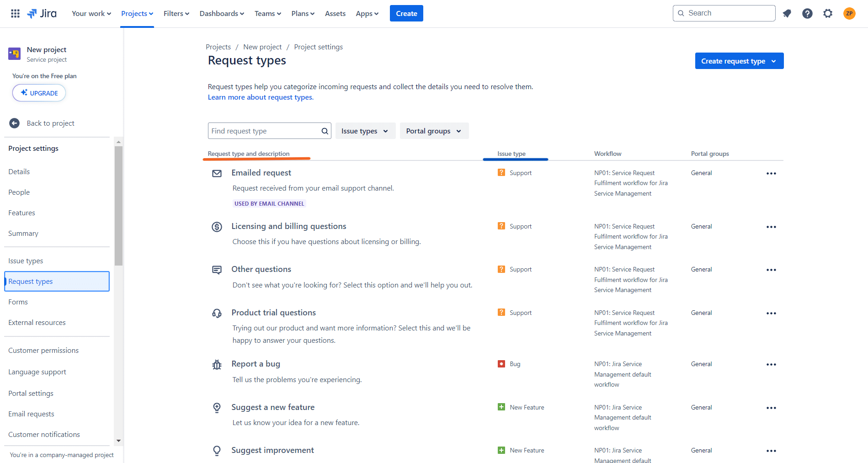Screen dimensions: 868x463
Task: Open more actions for Report a bug
Action: click(771, 364)
